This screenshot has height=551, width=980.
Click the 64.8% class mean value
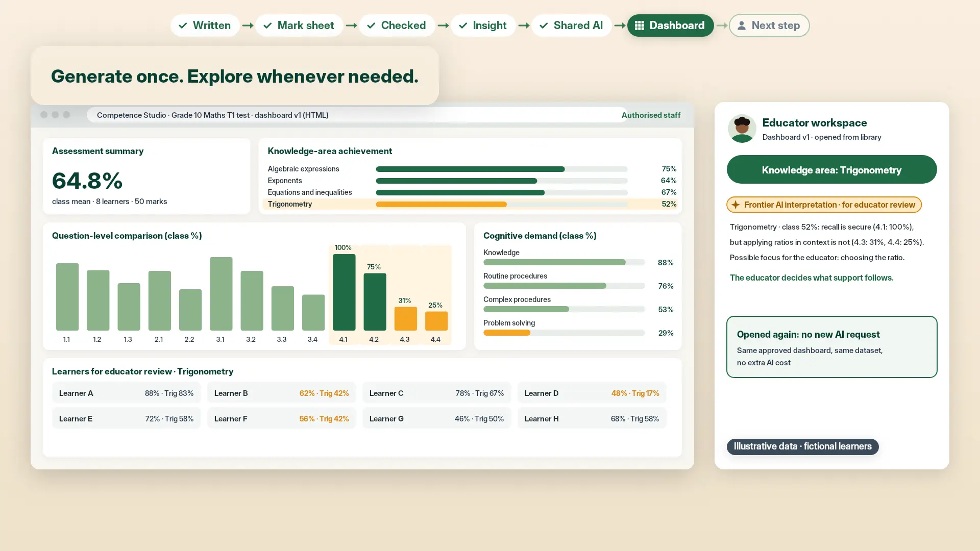(x=87, y=181)
